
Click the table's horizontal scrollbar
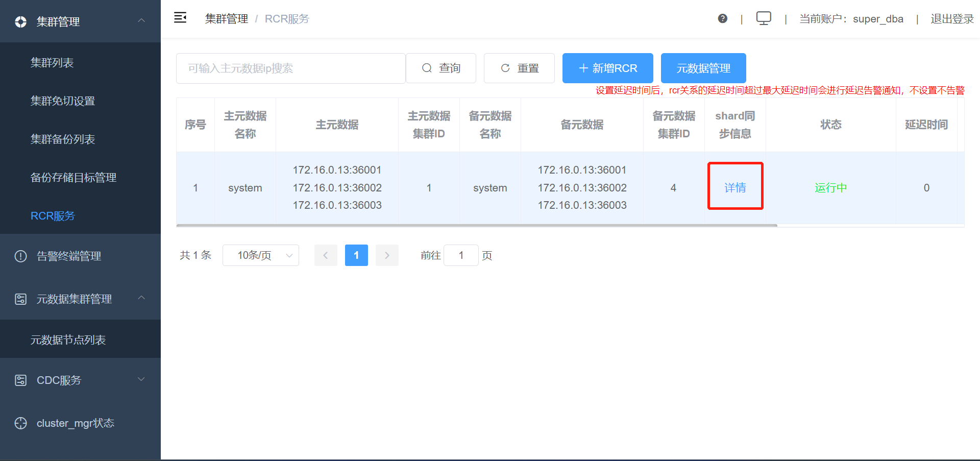pyautogui.click(x=476, y=225)
